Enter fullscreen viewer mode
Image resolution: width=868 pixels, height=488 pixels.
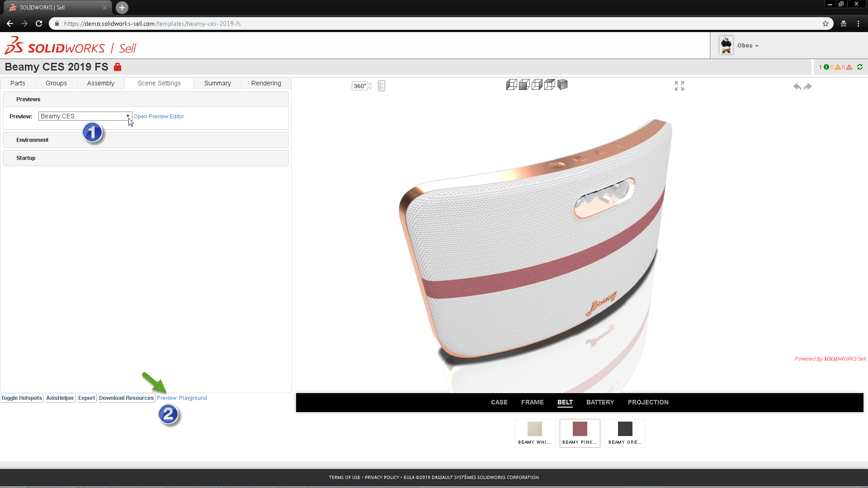pos(679,86)
